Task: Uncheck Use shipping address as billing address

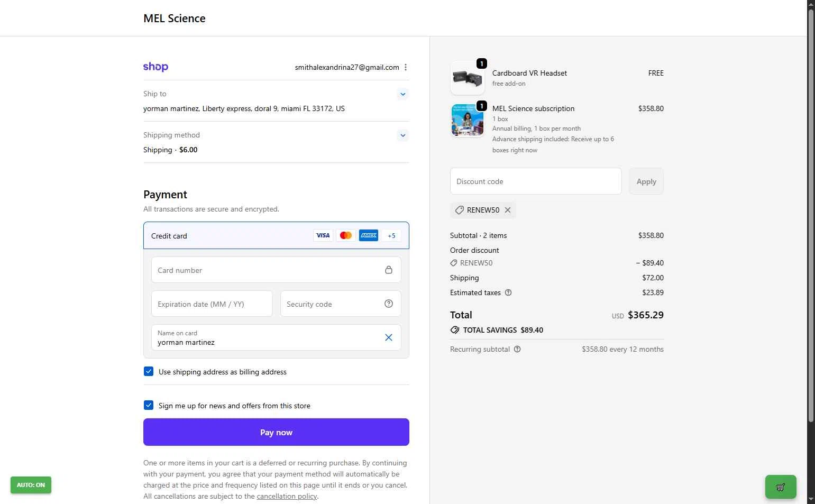Action: (149, 371)
